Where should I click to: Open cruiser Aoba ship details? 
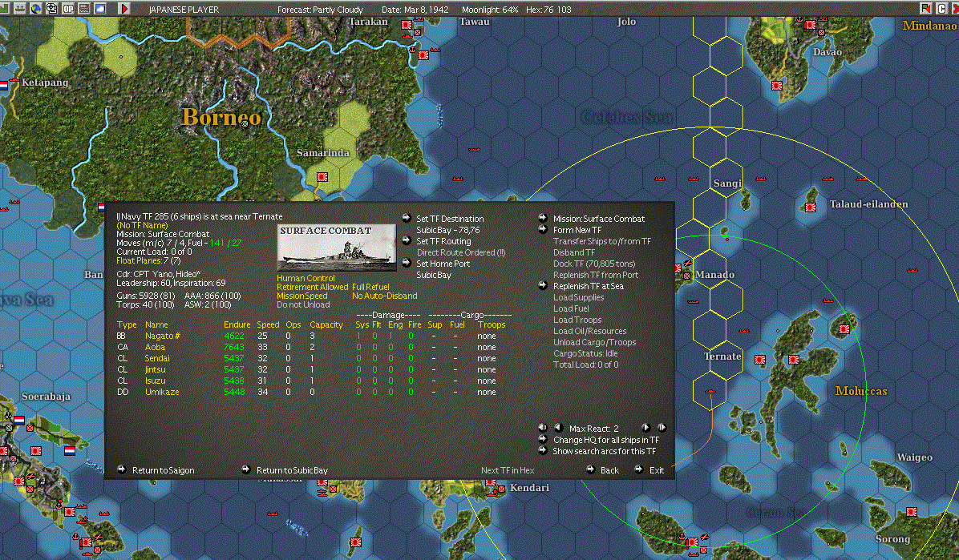click(155, 347)
